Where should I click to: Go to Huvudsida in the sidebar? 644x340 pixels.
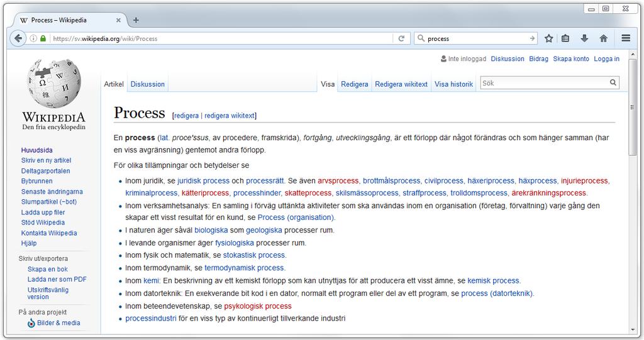pos(37,150)
